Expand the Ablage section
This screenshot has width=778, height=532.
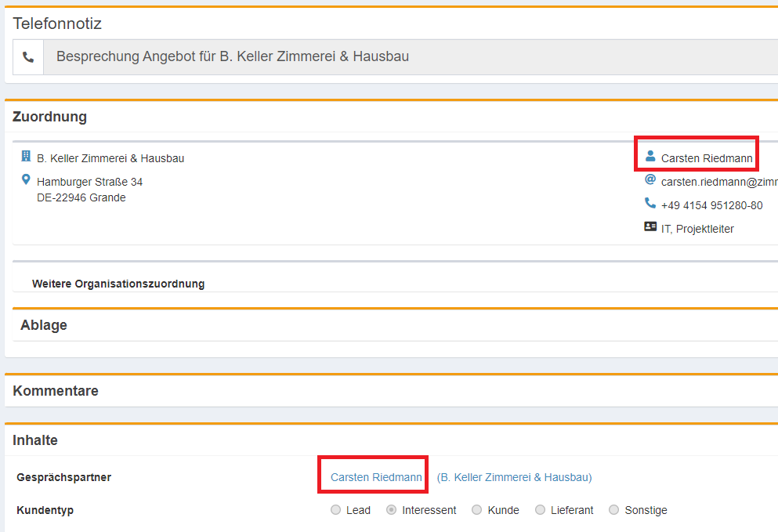[x=44, y=325]
